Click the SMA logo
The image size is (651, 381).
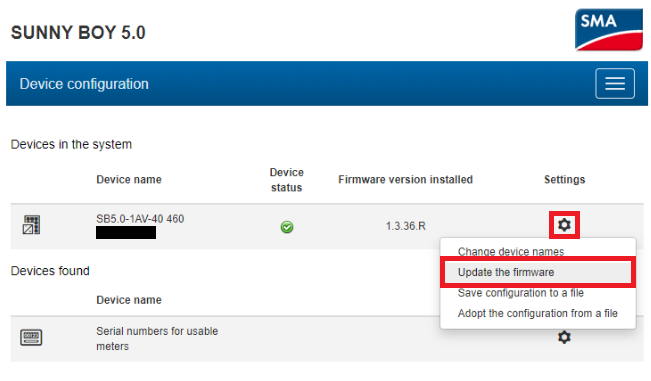click(x=609, y=29)
